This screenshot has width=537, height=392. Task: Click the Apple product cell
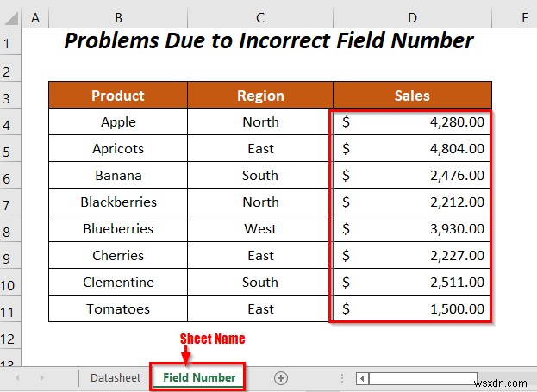tap(118, 122)
